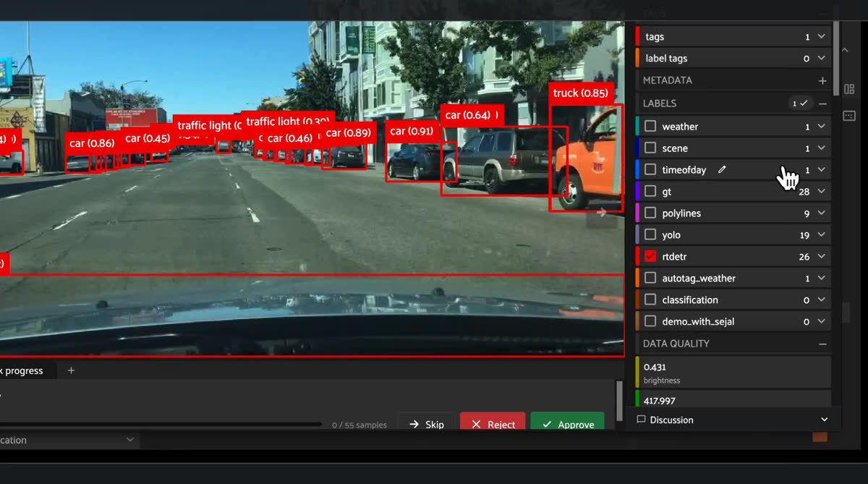The image size is (868, 484).
Task: Click the up chevron icon beside the sidebar scrollbar
Action: click(x=844, y=49)
